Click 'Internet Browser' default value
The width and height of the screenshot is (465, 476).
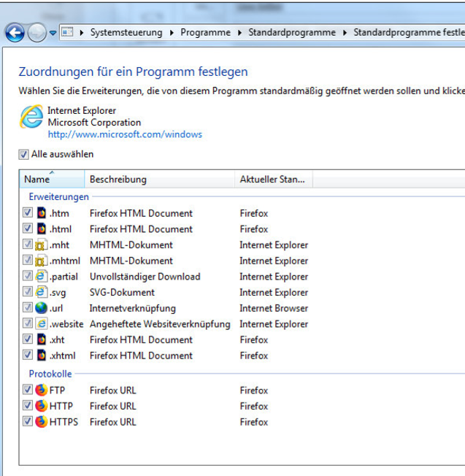point(274,308)
